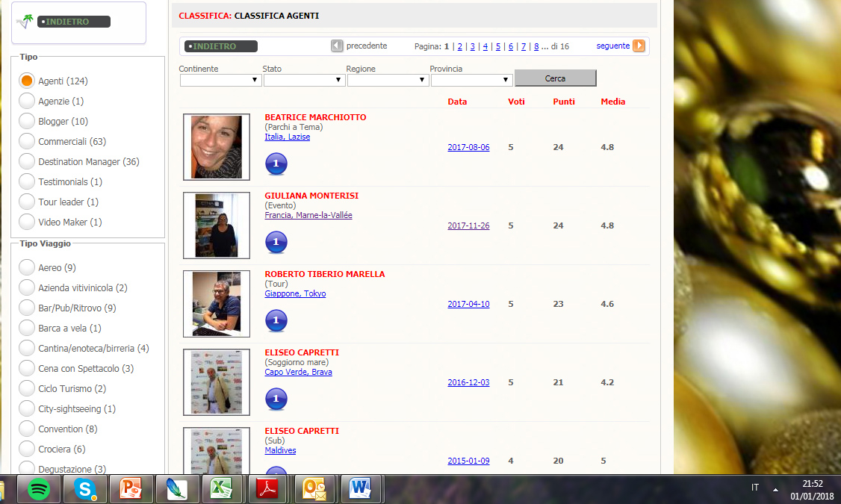Open the Provincia dropdown

[471, 80]
